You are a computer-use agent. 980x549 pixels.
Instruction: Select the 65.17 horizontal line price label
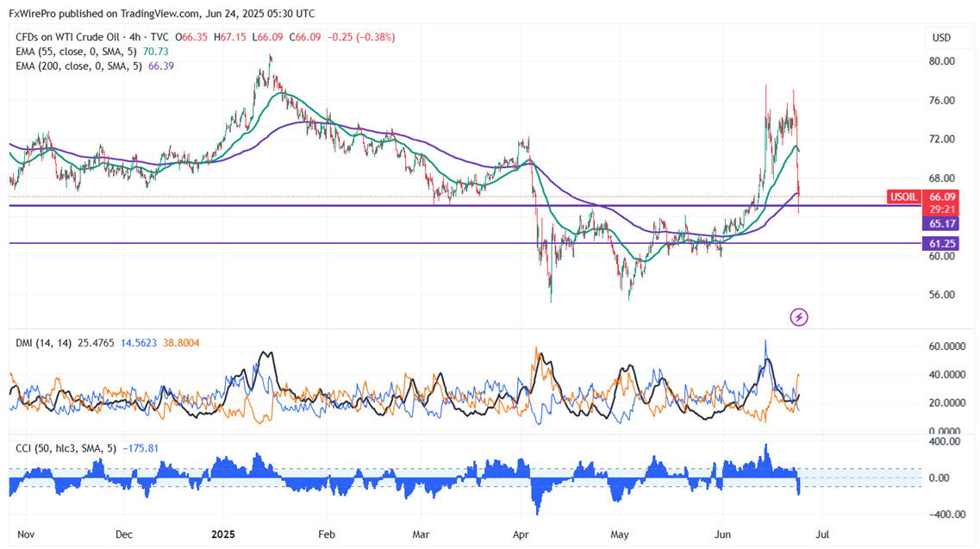[940, 224]
